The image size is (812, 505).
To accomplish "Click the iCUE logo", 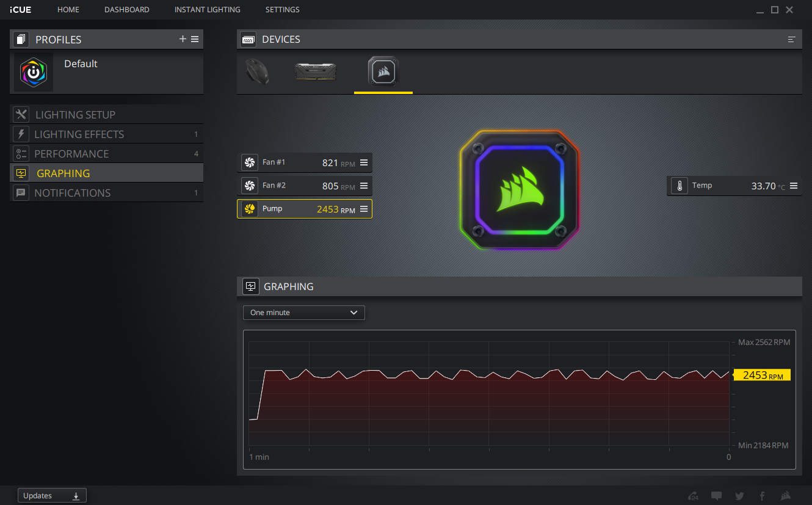I will click(x=21, y=10).
